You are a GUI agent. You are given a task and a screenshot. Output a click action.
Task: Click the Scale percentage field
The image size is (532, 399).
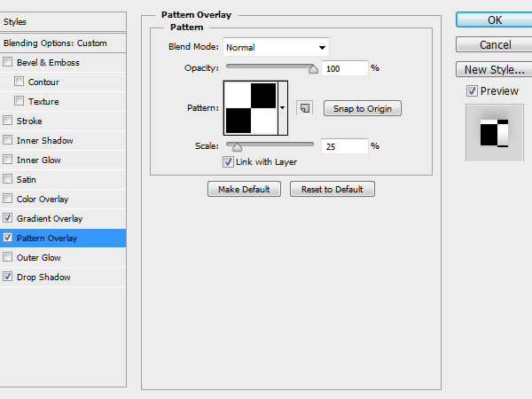coord(345,146)
